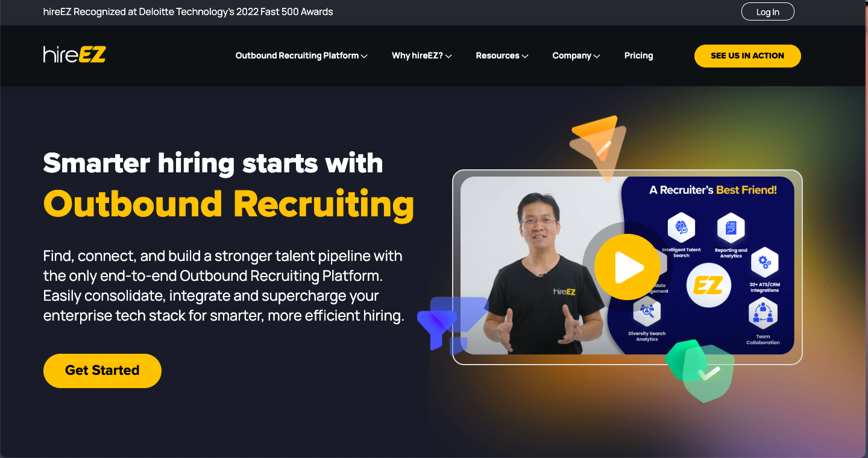Expand the Outbound Recruiting Platform menu

pos(301,55)
